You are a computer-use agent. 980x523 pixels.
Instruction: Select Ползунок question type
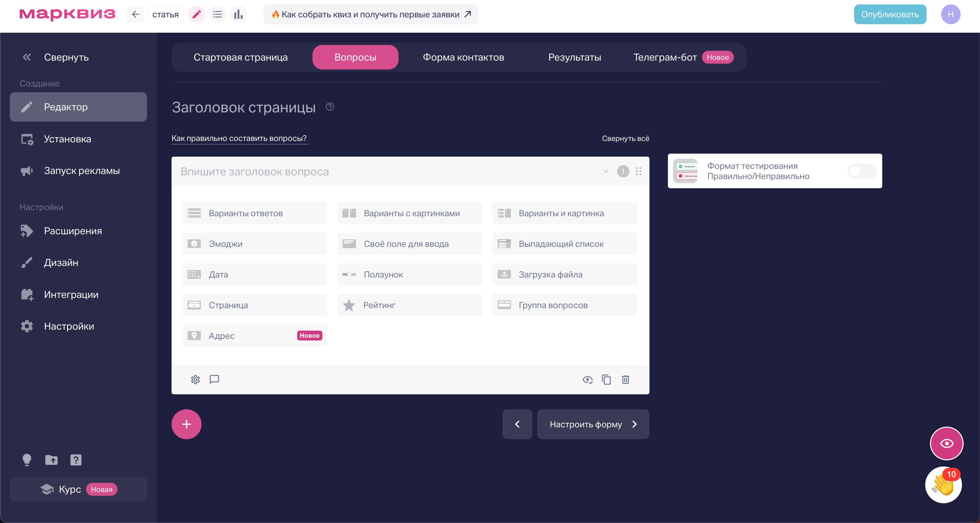tap(410, 274)
